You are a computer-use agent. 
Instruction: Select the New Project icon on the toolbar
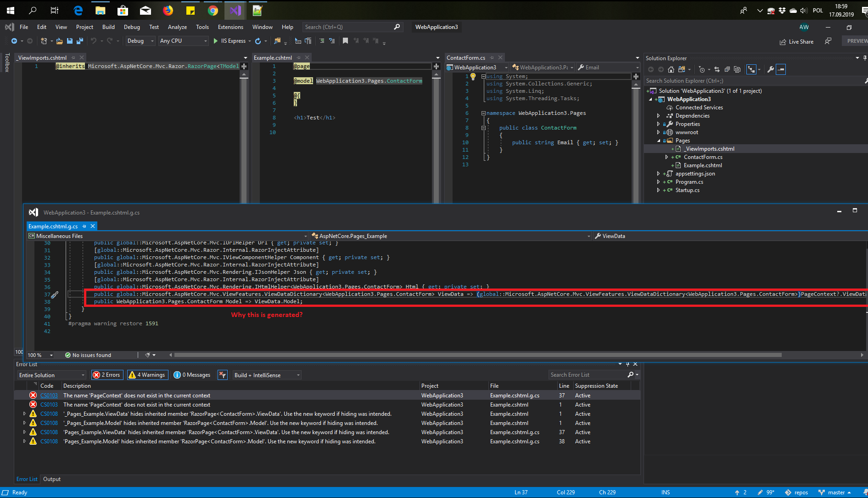(x=44, y=41)
